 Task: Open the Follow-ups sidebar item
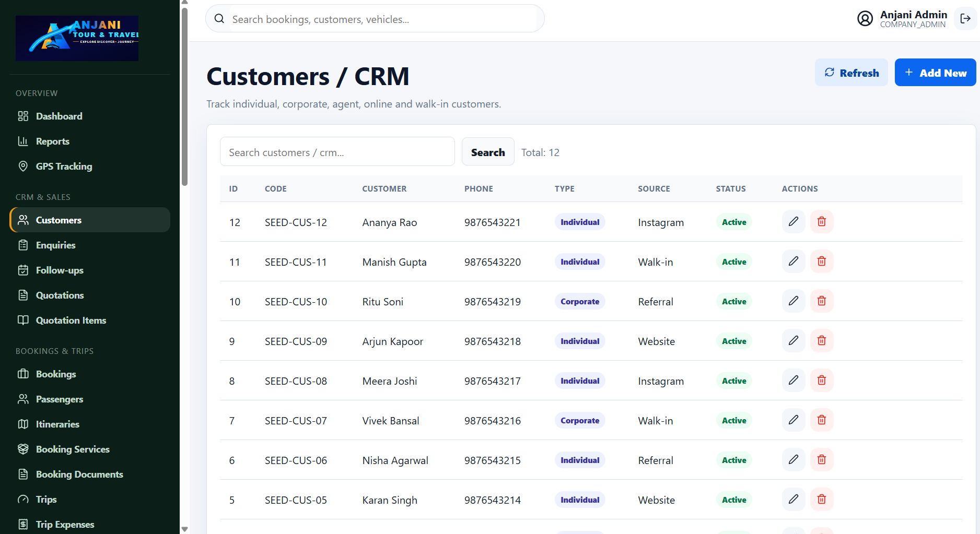90,270
